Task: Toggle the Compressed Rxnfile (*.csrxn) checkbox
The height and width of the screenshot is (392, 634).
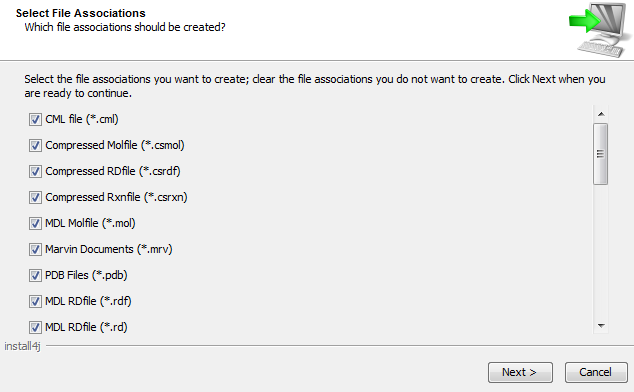Action: (35, 197)
